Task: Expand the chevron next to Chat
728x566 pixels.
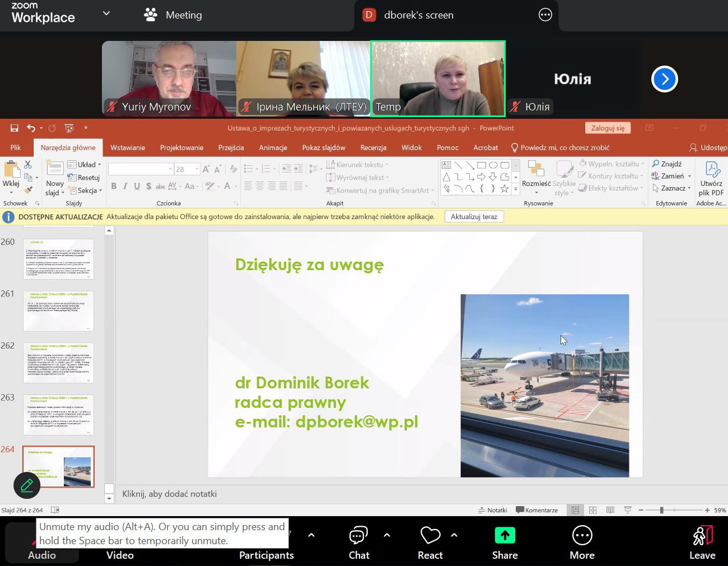Action: (x=387, y=535)
